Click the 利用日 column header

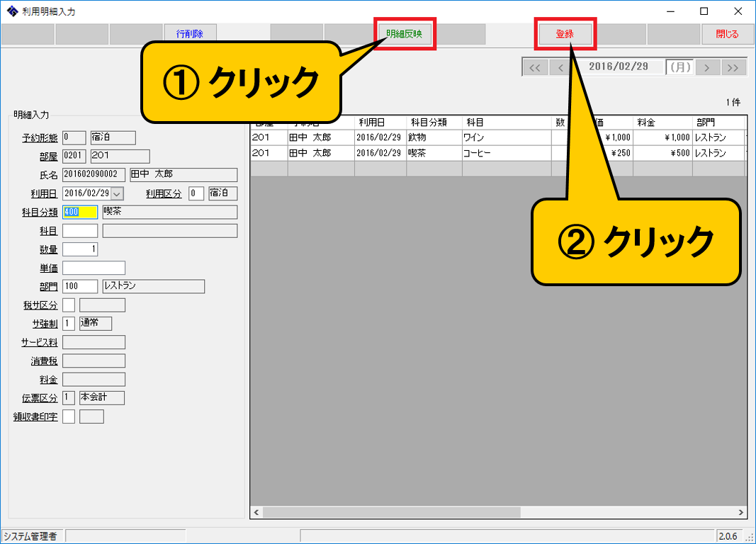point(380,123)
